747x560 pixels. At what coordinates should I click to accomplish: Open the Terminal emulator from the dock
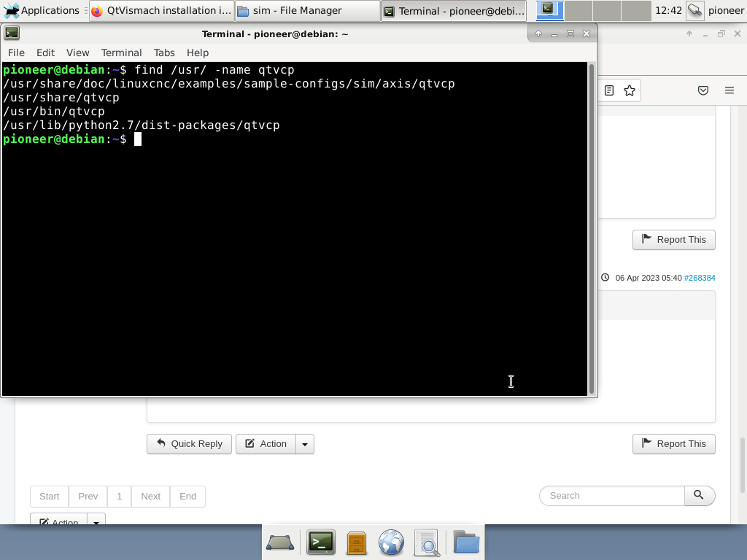click(320, 542)
